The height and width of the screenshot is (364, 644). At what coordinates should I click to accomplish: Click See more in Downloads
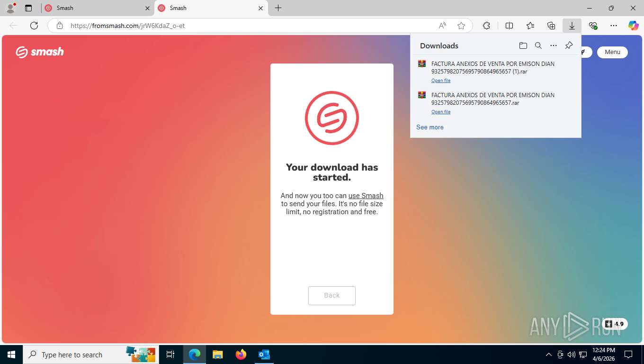[x=430, y=127]
